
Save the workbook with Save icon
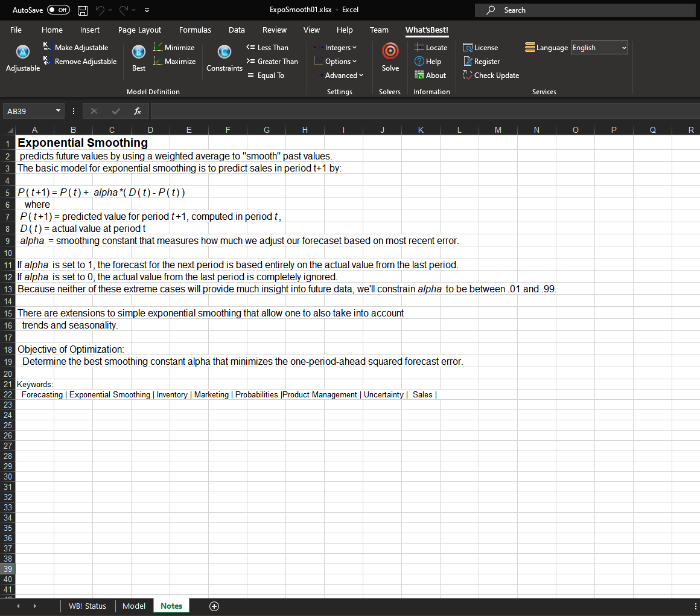coord(83,10)
